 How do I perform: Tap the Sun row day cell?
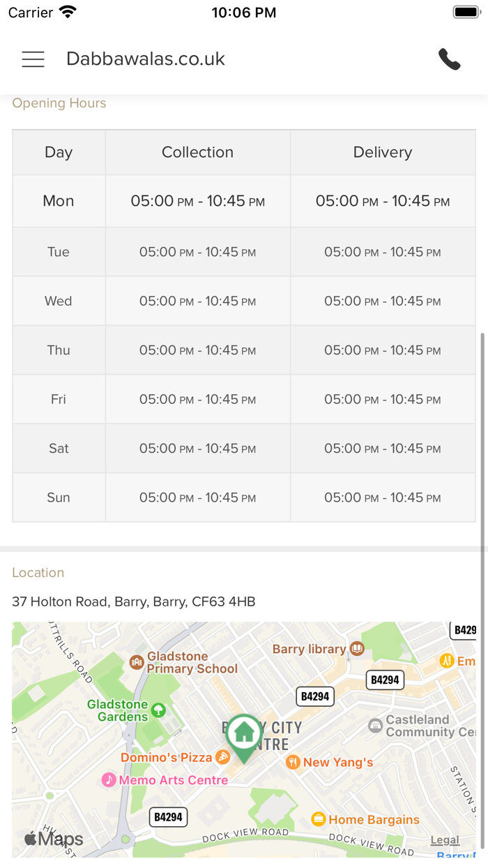(x=59, y=497)
